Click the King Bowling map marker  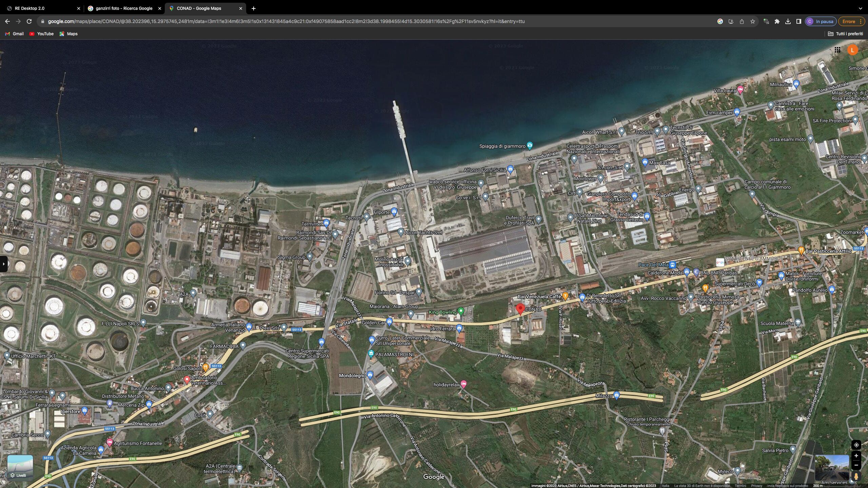(460, 310)
